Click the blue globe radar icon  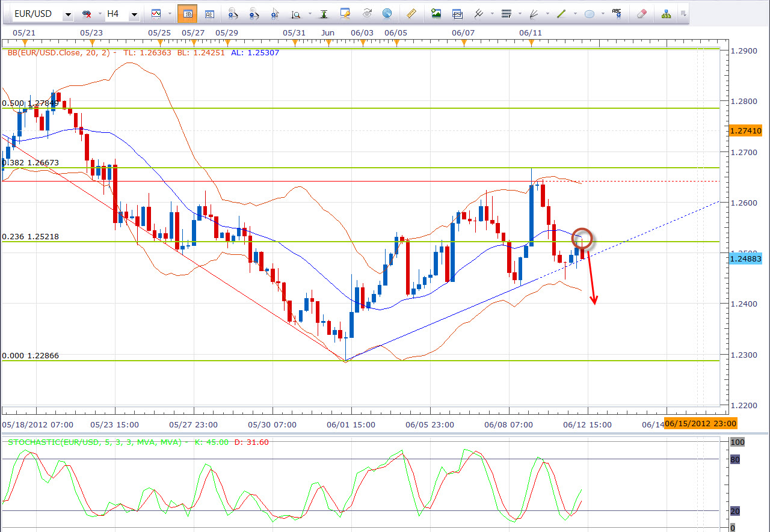(x=387, y=13)
